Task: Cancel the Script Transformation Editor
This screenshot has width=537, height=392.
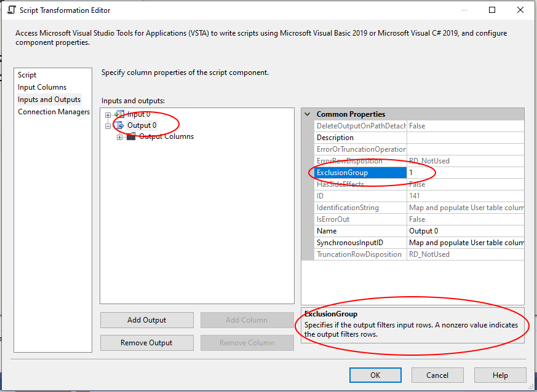Action: click(x=437, y=375)
